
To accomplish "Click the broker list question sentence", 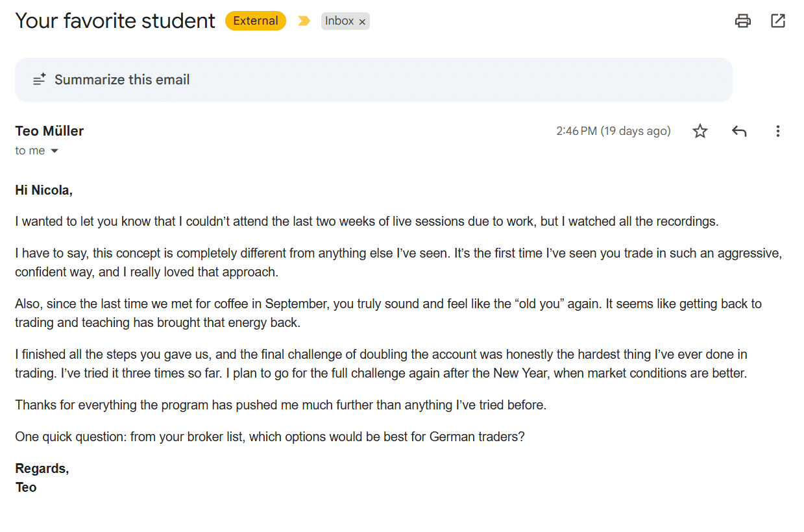I will pos(269,437).
